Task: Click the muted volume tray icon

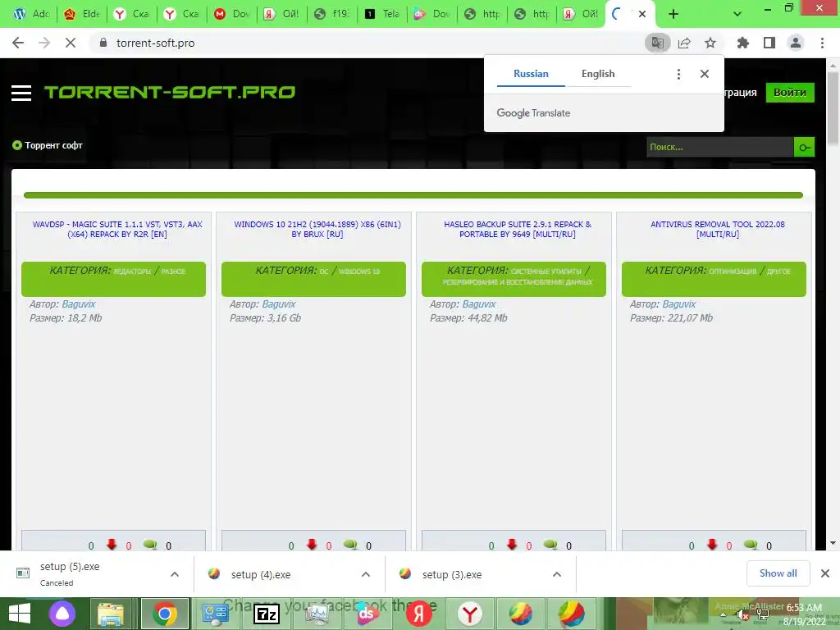Action: point(742,615)
